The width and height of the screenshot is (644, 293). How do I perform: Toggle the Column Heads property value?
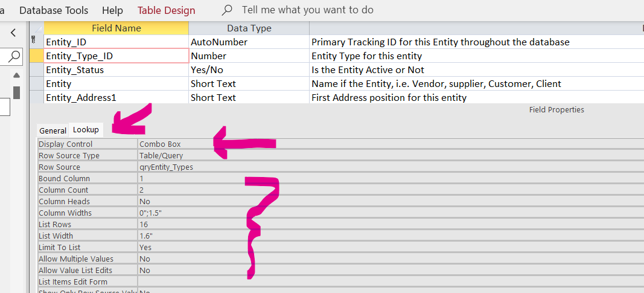tap(386, 202)
